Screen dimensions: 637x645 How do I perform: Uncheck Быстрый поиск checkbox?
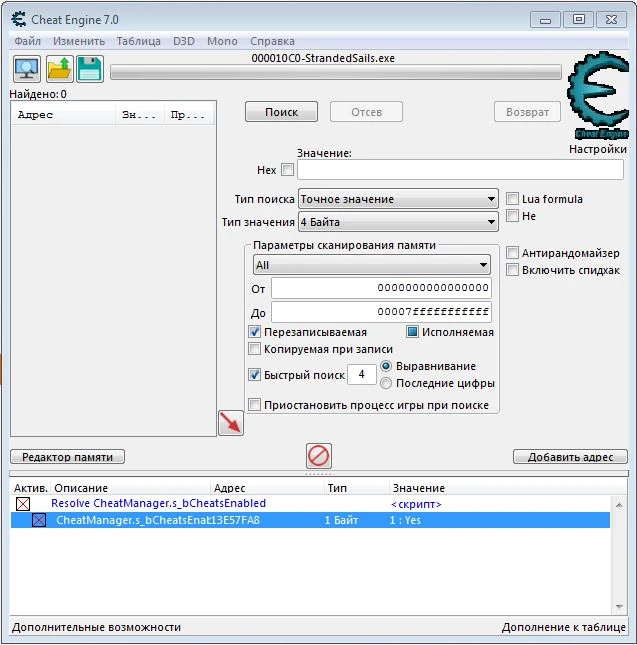click(x=255, y=374)
